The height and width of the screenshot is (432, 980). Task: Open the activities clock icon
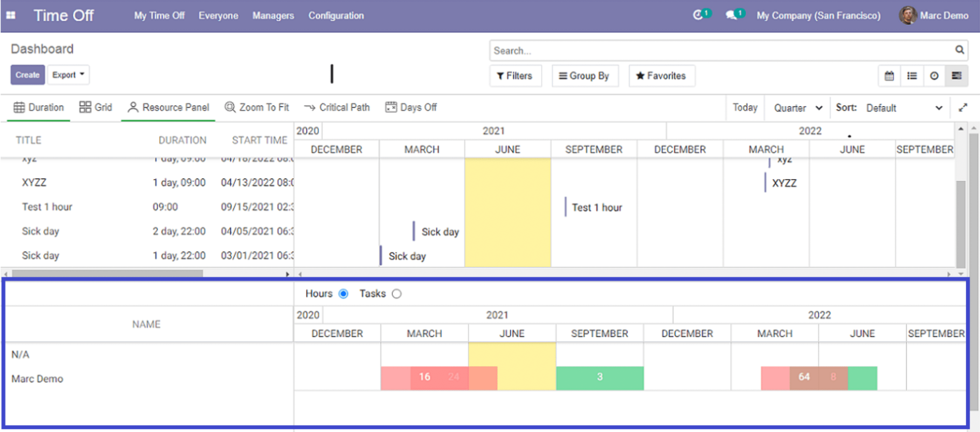[x=698, y=15]
